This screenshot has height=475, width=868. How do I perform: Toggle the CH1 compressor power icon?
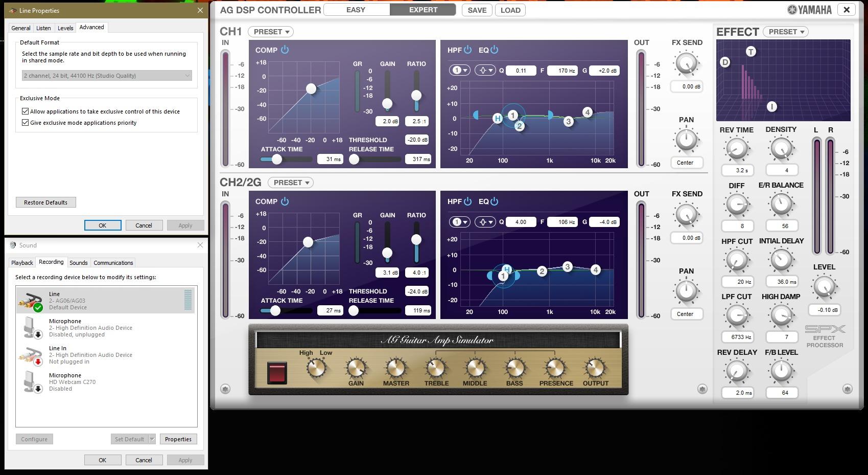(x=285, y=50)
